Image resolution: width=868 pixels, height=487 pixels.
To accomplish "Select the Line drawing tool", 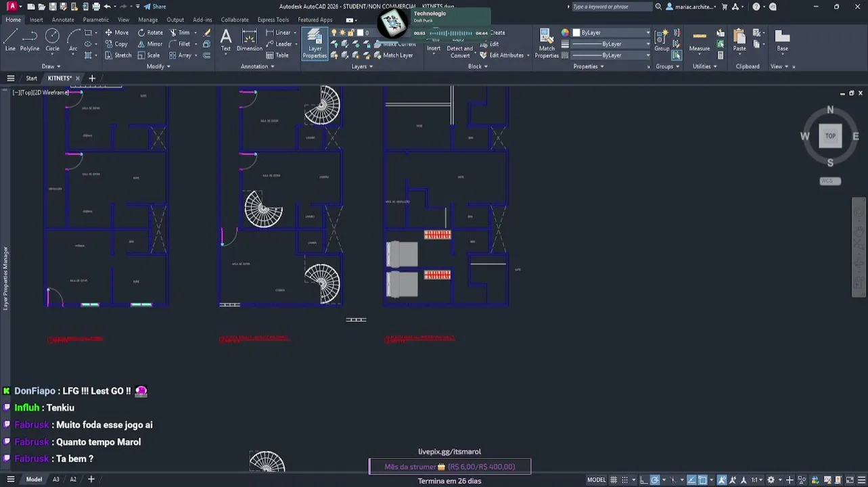I will [x=10, y=41].
